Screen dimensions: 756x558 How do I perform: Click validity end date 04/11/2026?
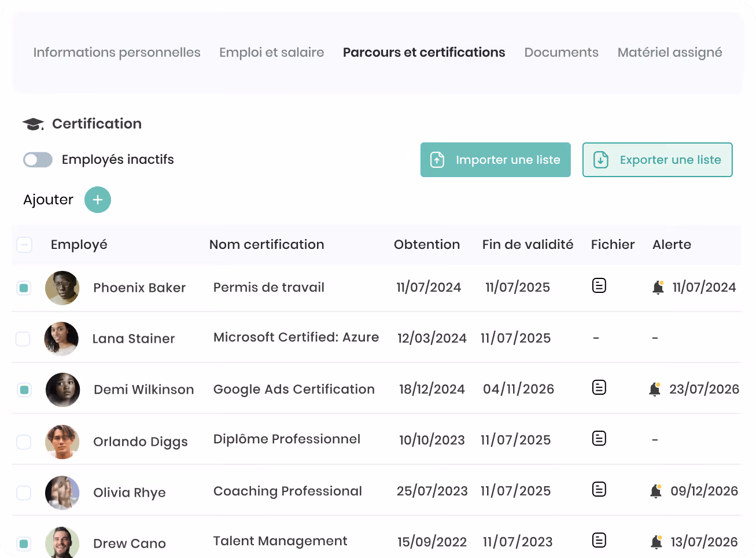click(x=519, y=389)
